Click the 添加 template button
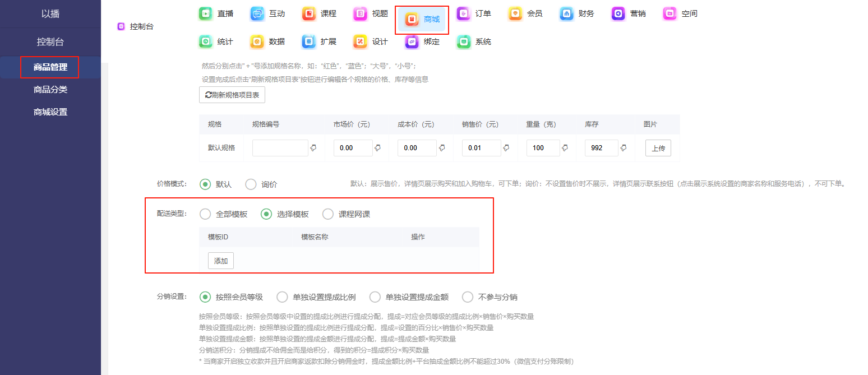 pyautogui.click(x=221, y=261)
